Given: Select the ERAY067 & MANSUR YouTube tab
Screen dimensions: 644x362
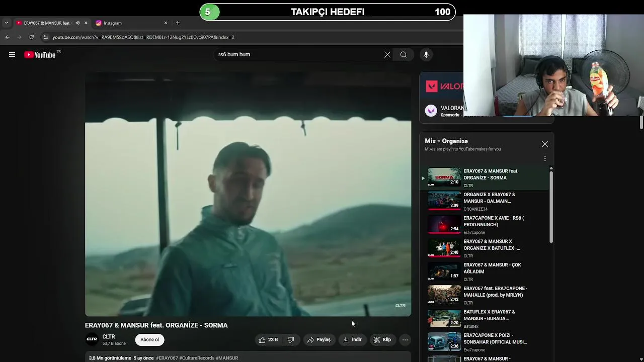Looking at the screenshot, I should (x=47, y=23).
